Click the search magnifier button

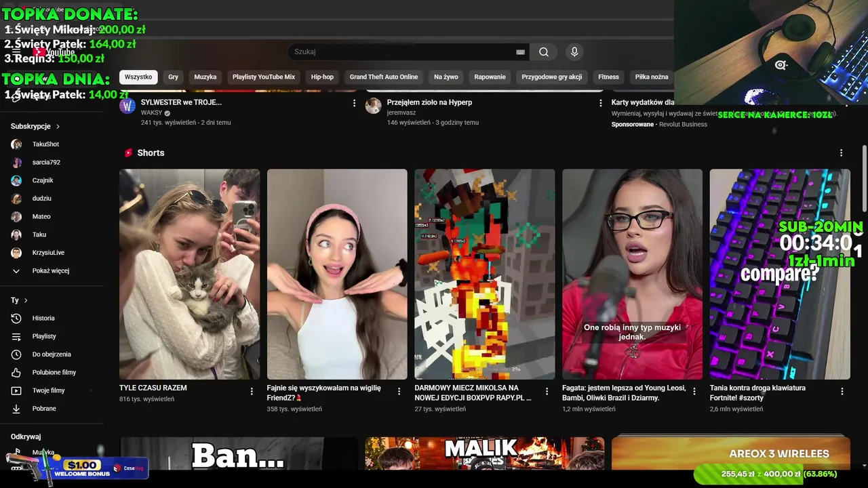(x=544, y=52)
